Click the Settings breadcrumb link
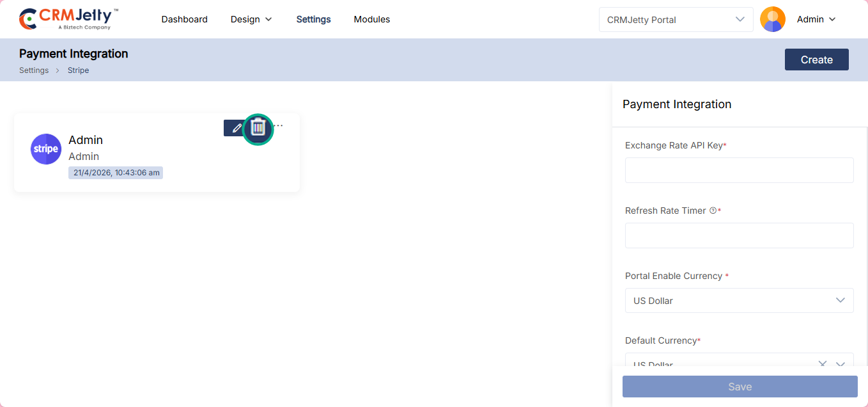This screenshot has height=407, width=868. [x=34, y=70]
